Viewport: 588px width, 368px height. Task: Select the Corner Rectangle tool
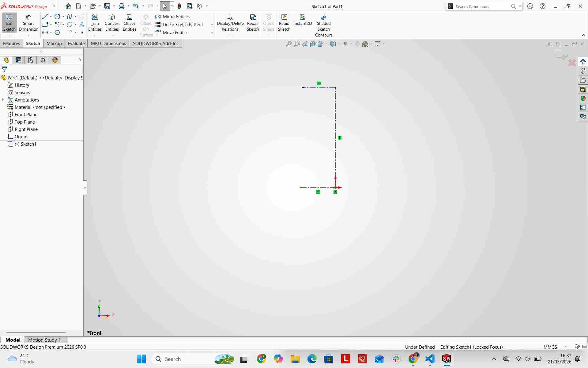pyautogui.click(x=45, y=25)
